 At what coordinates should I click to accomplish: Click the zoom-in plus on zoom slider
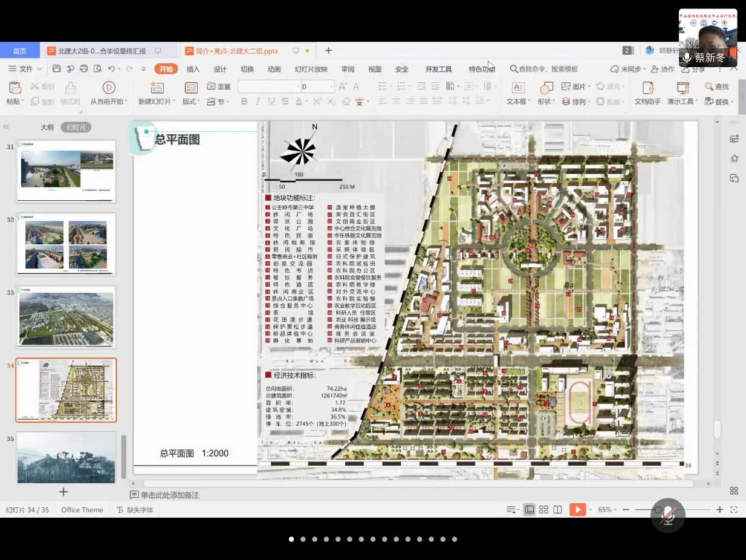[719, 510]
